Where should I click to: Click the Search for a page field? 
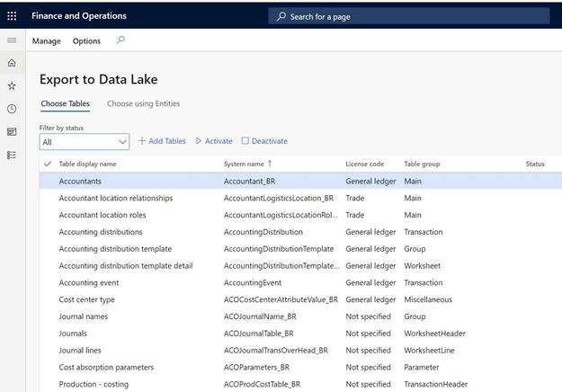(409, 16)
